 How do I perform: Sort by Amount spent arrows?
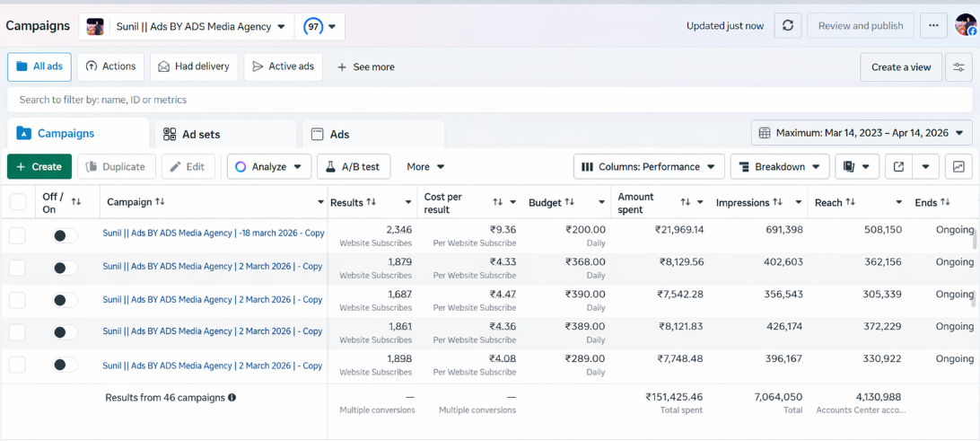(x=686, y=202)
